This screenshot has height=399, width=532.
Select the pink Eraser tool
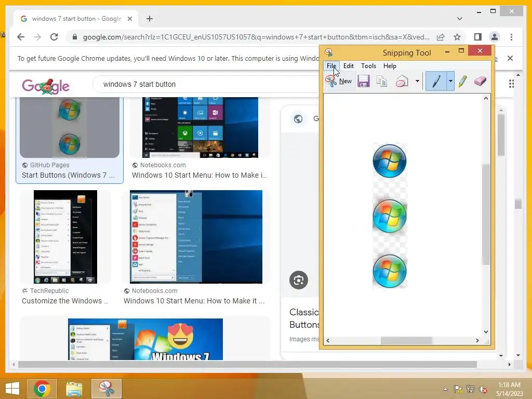[480, 81]
